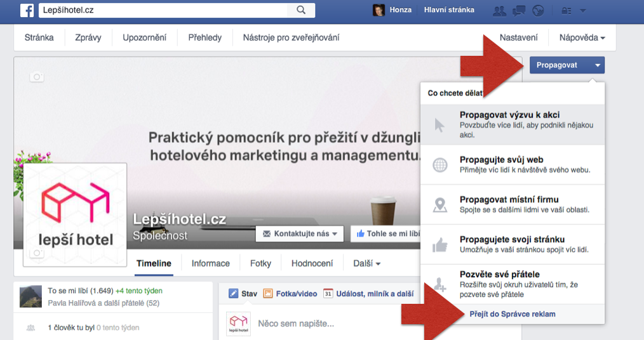Switch to the Informace tab
Screen dimensions: 644x340
click(x=211, y=263)
